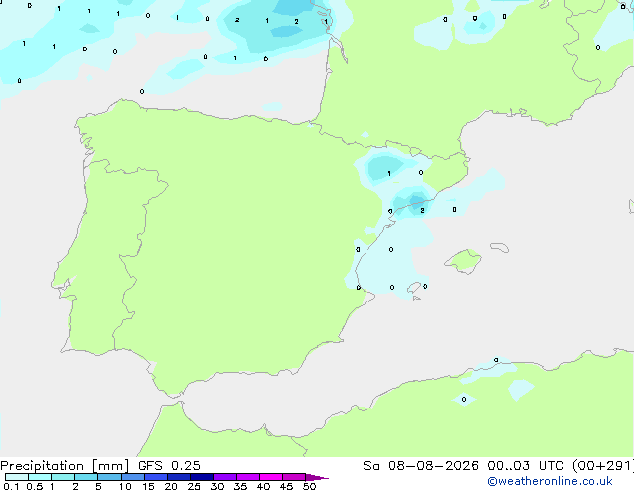Click the Mallorca island outline on the map
The height and width of the screenshot is (490, 634).
click(463, 261)
